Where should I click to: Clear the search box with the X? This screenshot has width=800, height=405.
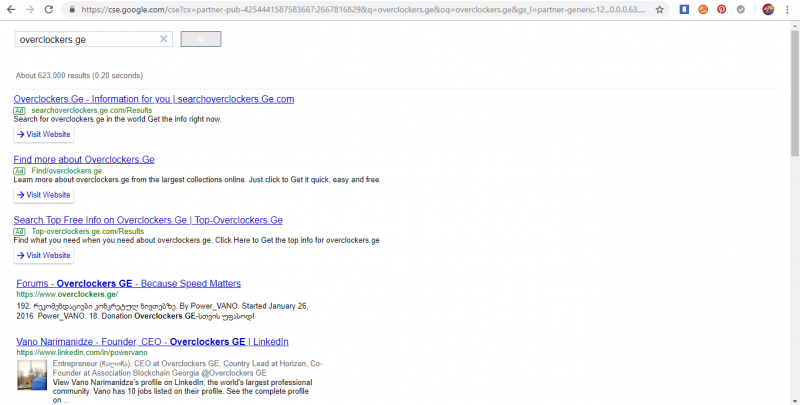tap(164, 39)
